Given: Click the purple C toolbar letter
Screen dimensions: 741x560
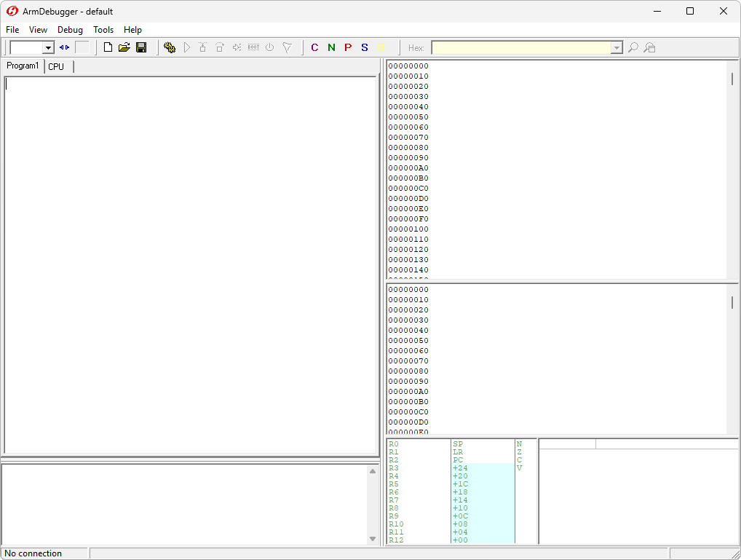Looking at the screenshot, I should point(314,47).
